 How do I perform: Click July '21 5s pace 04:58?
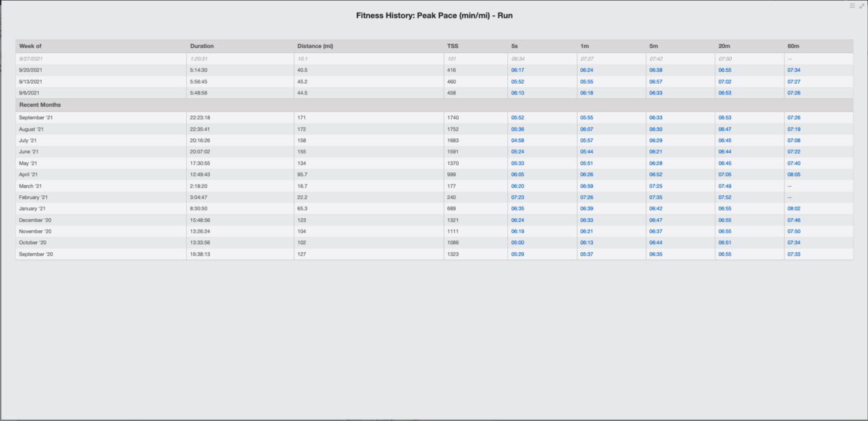518,141
